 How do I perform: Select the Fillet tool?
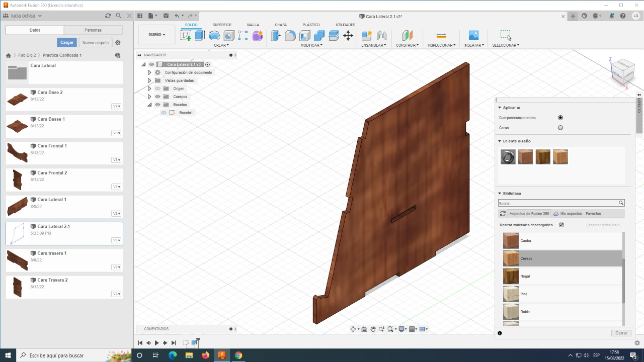(290, 35)
